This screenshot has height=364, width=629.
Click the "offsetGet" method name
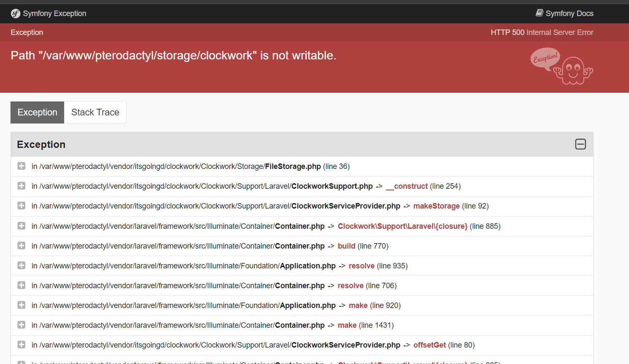pyautogui.click(x=430, y=345)
